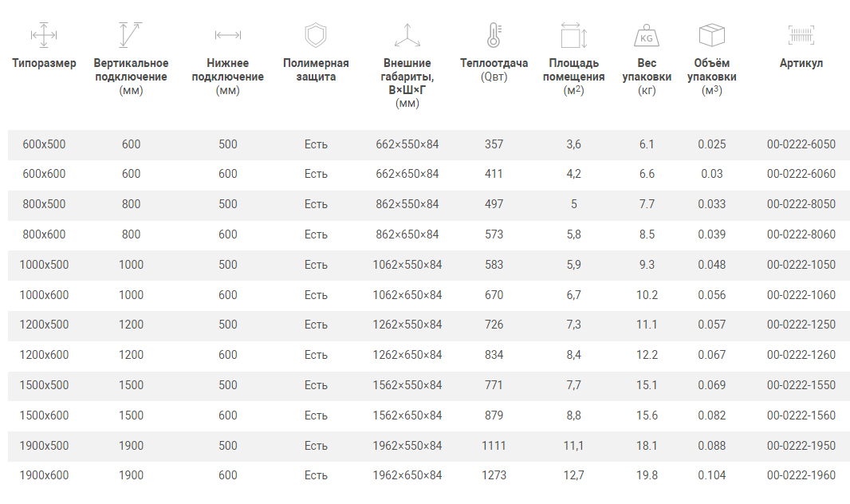Click the polymer protection shield icon

pos(316,35)
